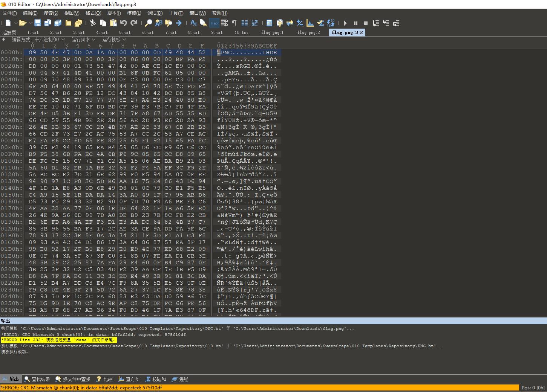The width and height of the screenshot is (547, 392).
Task: Expand the 运行模板 dropdown
Action: 114,39
